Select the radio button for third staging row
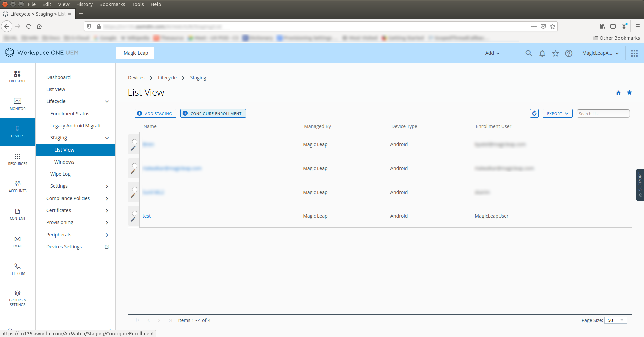Screen dimensions: 644x337 coord(135,189)
